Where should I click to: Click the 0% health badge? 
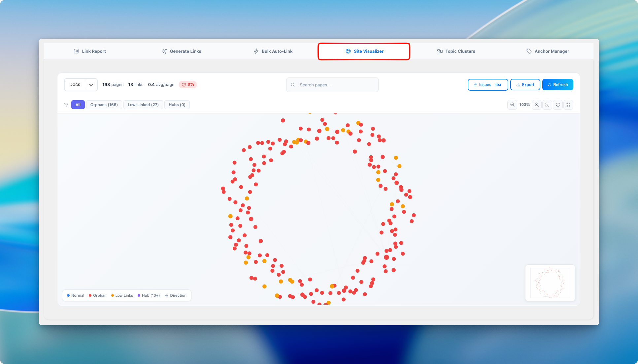click(x=188, y=84)
